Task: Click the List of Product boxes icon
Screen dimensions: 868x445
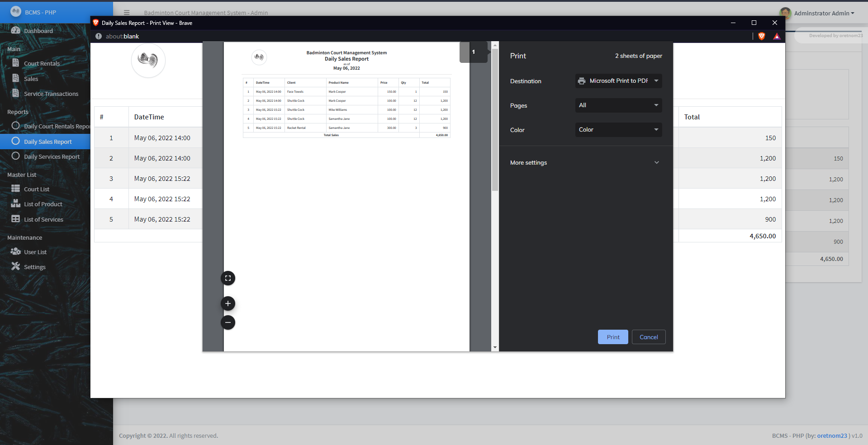Action: pyautogui.click(x=16, y=204)
